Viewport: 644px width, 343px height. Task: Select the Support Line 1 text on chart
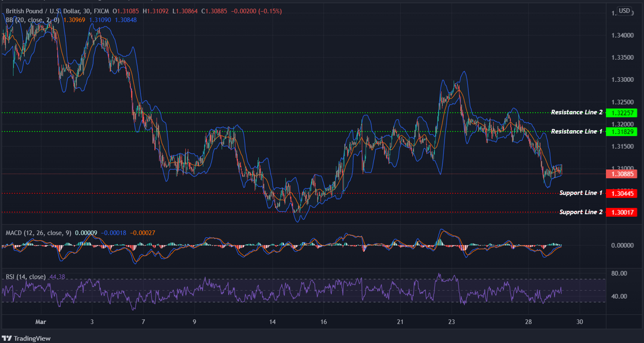coord(581,193)
